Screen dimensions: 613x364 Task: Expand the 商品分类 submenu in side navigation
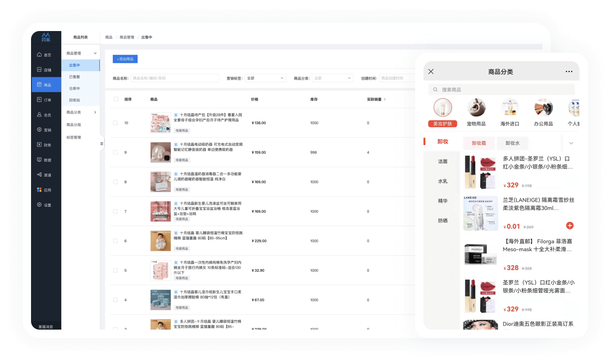(x=81, y=112)
